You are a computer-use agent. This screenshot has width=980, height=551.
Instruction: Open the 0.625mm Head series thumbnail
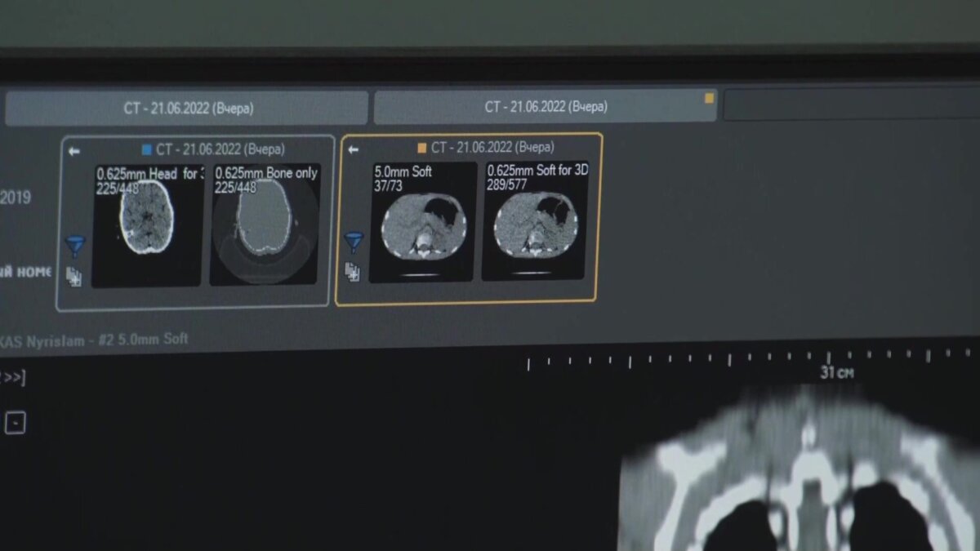147,225
